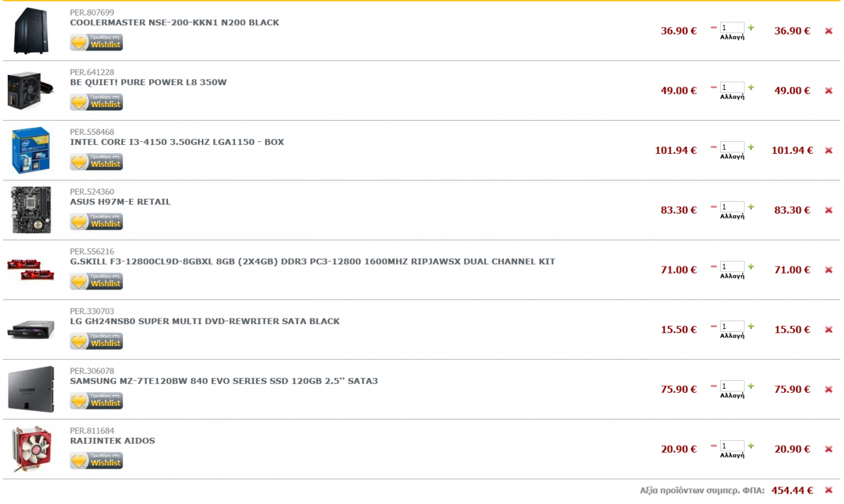The image size is (844, 504).
Task: Open LG GH24NSB0 DVD-Rewriter product page
Action: click(x=205, y=321)
